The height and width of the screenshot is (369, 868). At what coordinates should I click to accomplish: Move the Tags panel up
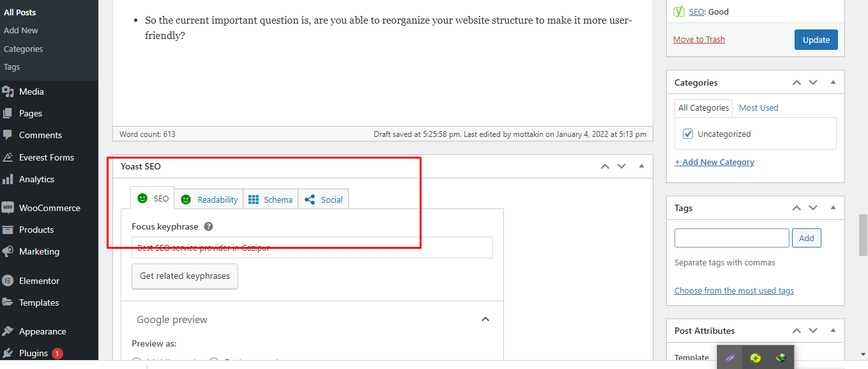[796, 207]
